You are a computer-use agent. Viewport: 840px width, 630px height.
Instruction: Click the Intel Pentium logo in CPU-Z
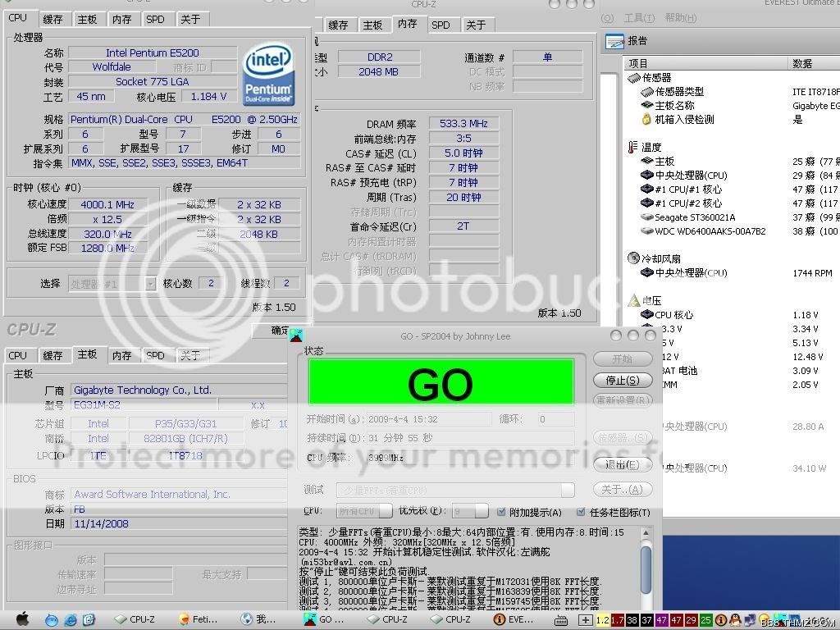pyautogui.click(x=268, y=74)
